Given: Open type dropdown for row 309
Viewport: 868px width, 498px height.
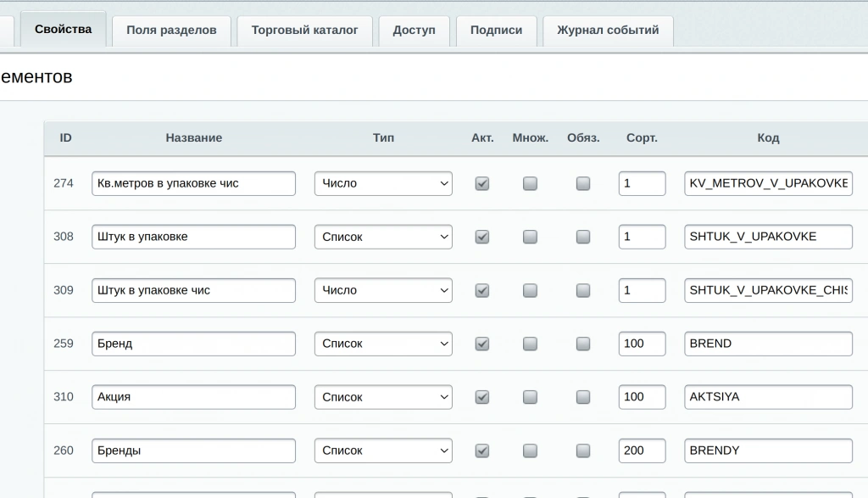Looking at the screenshot, I should [x=383, y=290].
